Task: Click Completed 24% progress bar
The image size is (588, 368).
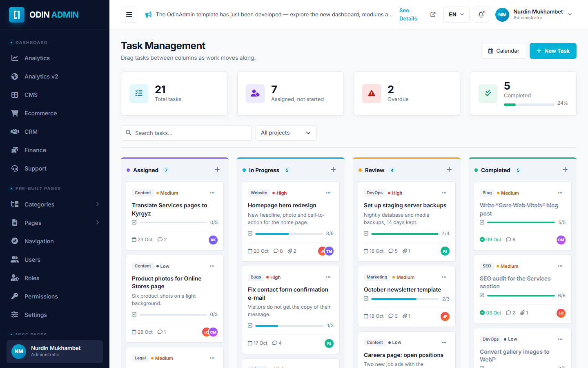Action: click(x=529, y=105)
